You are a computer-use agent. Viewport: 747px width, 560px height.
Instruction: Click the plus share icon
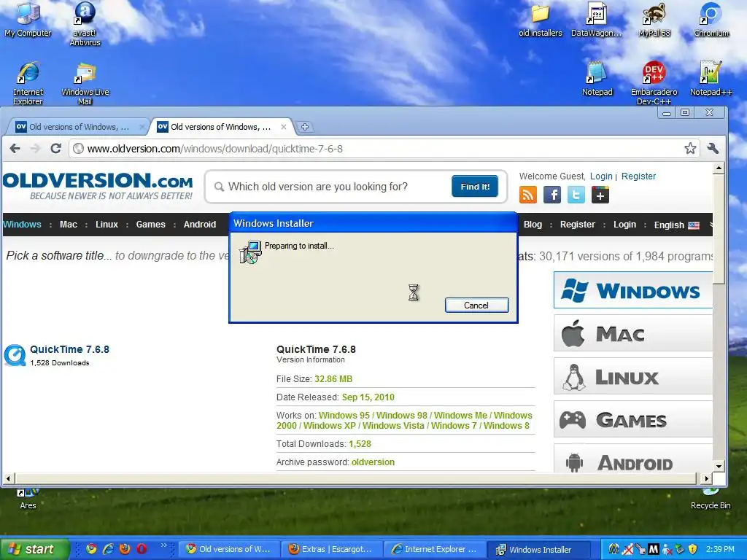click(x=600, y=195)
